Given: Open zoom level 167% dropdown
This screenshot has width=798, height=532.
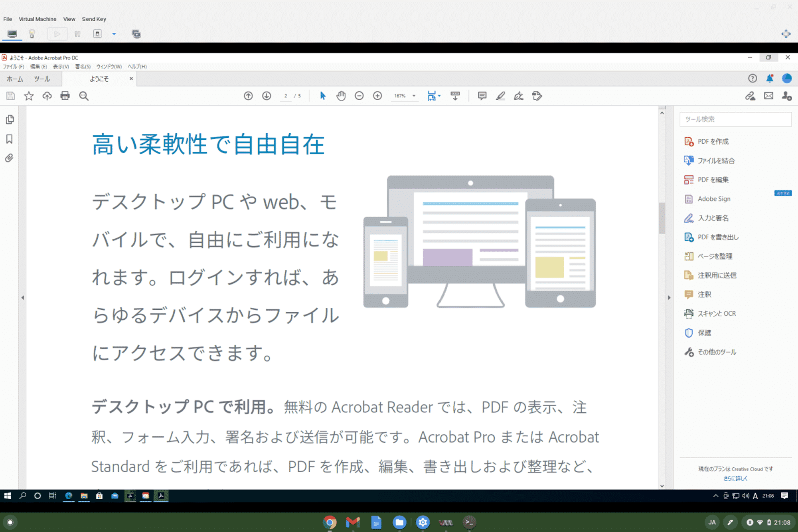Looking at the screenshot, I should (414, 96).
